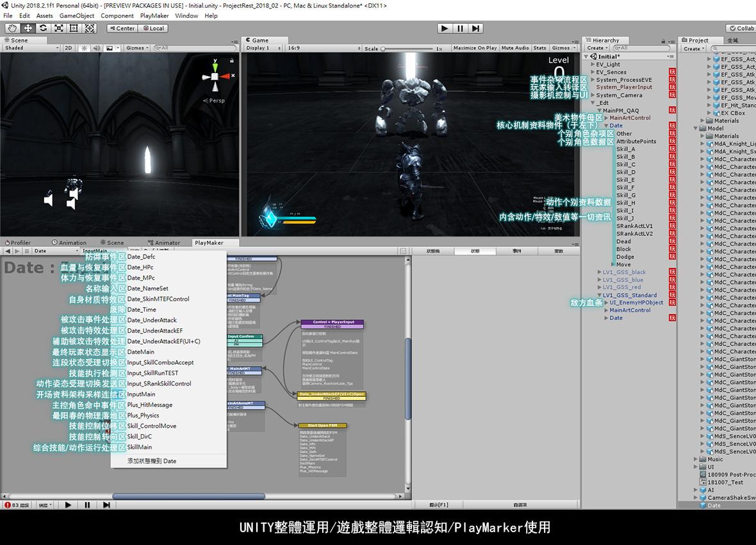Image resolution: width=756 pixels, height=545 pixels.
Task: Select Date_UnderAttack from the FSM list
Action: (151, 320)
